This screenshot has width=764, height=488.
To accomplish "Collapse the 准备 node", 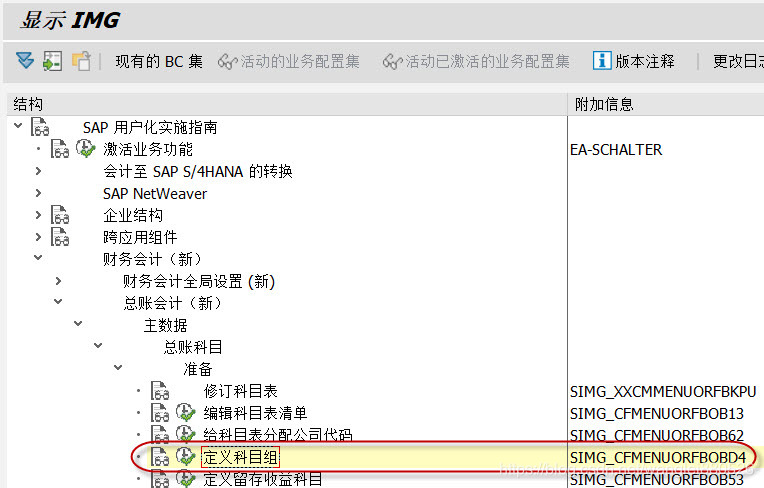I will point(118,367).
